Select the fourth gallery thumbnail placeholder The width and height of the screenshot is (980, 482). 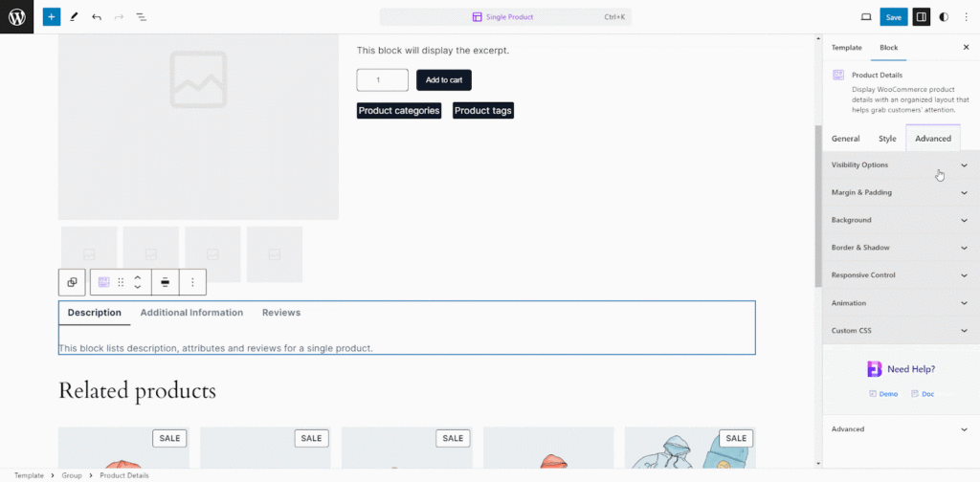point(275,254)
